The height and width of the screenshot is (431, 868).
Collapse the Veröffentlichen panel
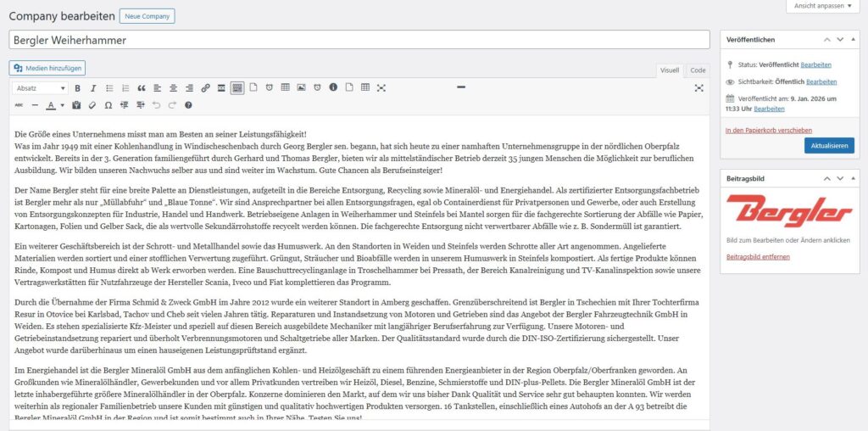pyautogui.click(x=854, y=39)
